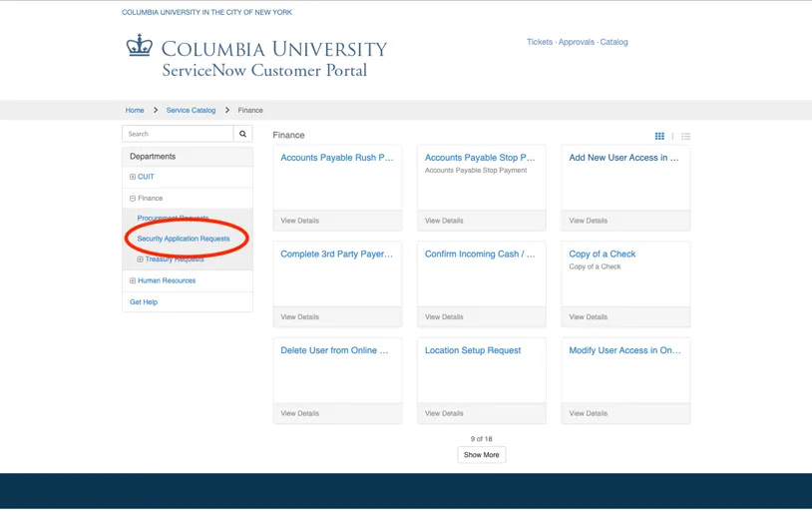Click Columbia University in the City header text
The width and height of the screenshot is (812, 519).
206,12
